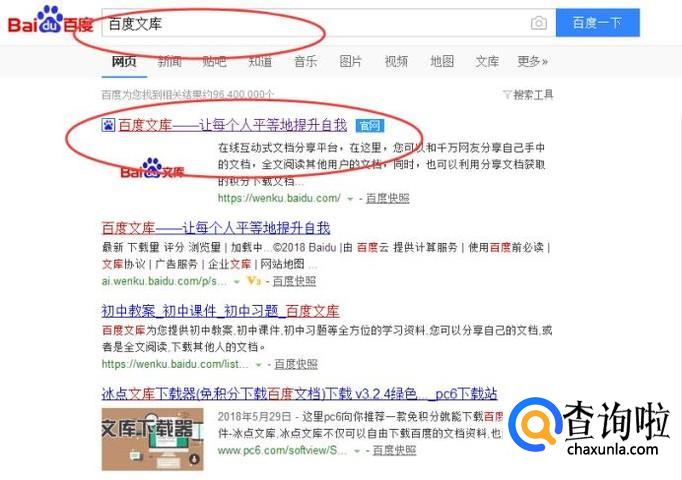Expand arrow beside ai.wenku.baidu.com URL

237,282
